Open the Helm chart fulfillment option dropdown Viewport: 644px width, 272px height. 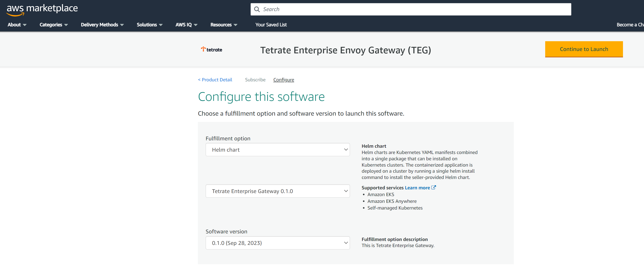[x=278, y=150]
